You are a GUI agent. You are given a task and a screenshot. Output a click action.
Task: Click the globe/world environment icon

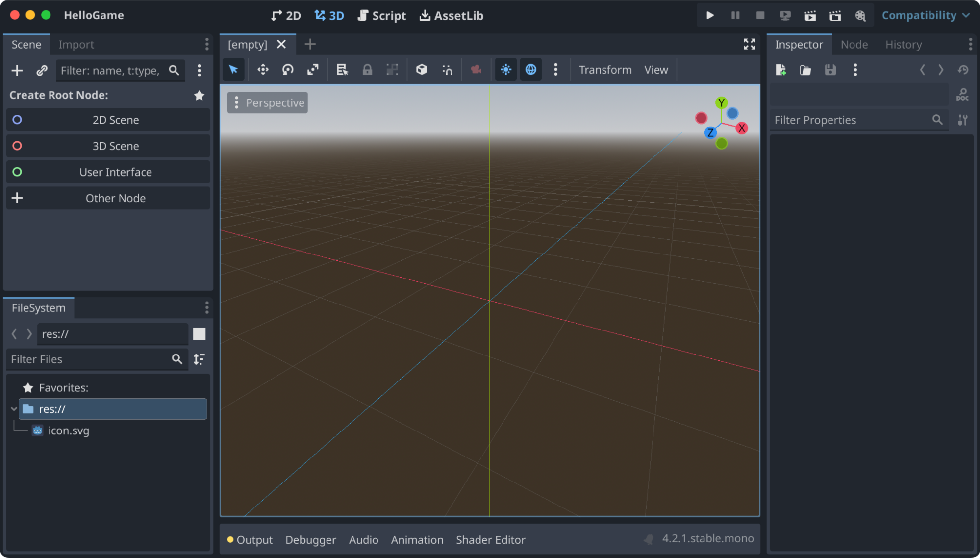point(531,69)
